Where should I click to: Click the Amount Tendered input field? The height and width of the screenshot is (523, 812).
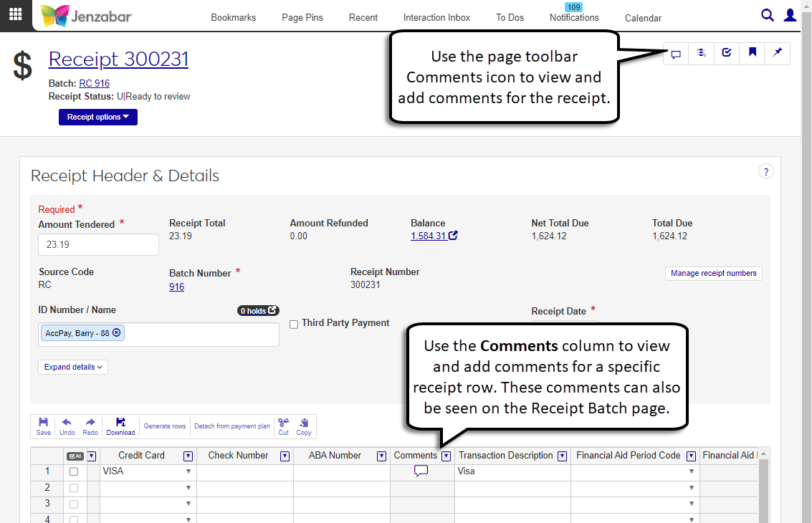pyautogui.click(x=98, y=244)
